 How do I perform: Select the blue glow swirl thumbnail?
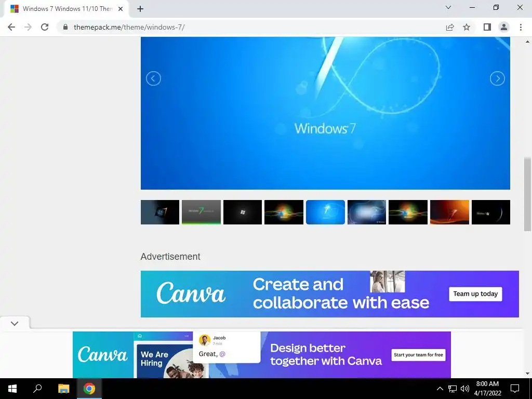pos(367,212)
